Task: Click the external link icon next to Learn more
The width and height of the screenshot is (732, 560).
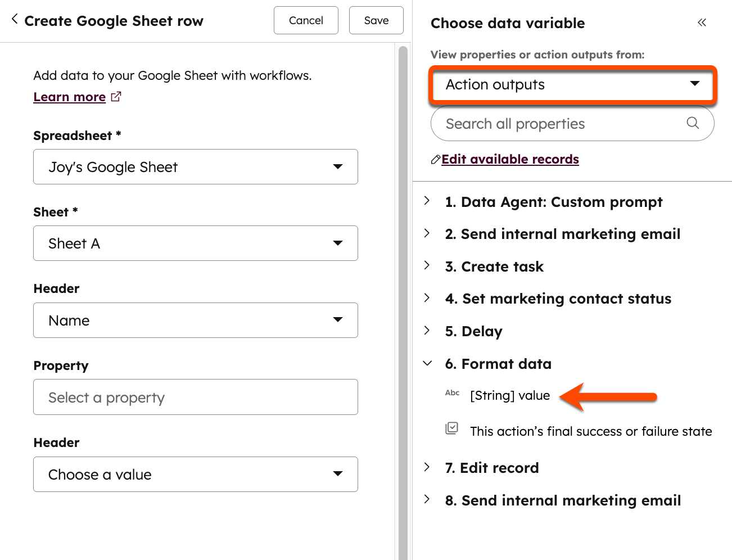Action: (x=116, y=96)
